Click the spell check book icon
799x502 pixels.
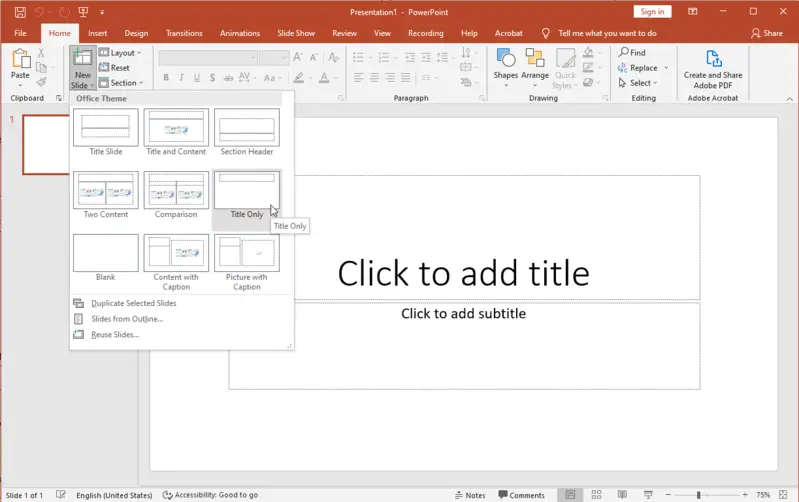click(x=61, y=494)
